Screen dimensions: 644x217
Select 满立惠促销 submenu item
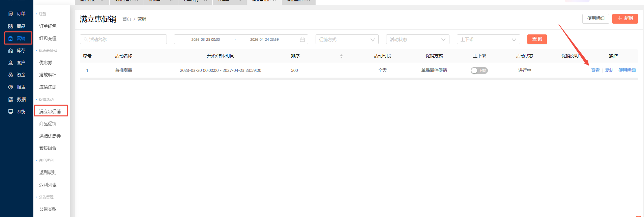tap(50, 111)
